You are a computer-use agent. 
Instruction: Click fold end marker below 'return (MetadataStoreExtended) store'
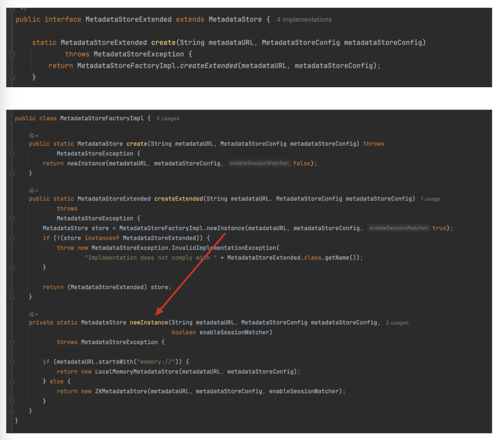pos(12,297)
